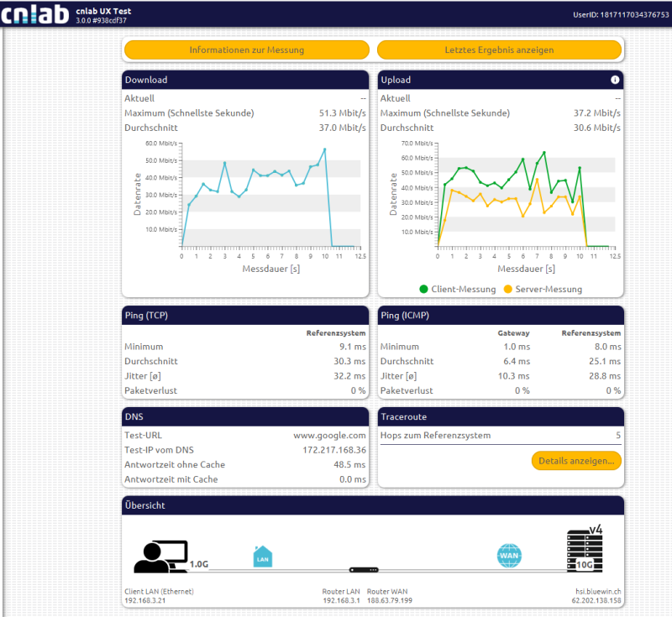Select the Ping (TCP) panel header
672x617 pixels.
tap(245, 315)
